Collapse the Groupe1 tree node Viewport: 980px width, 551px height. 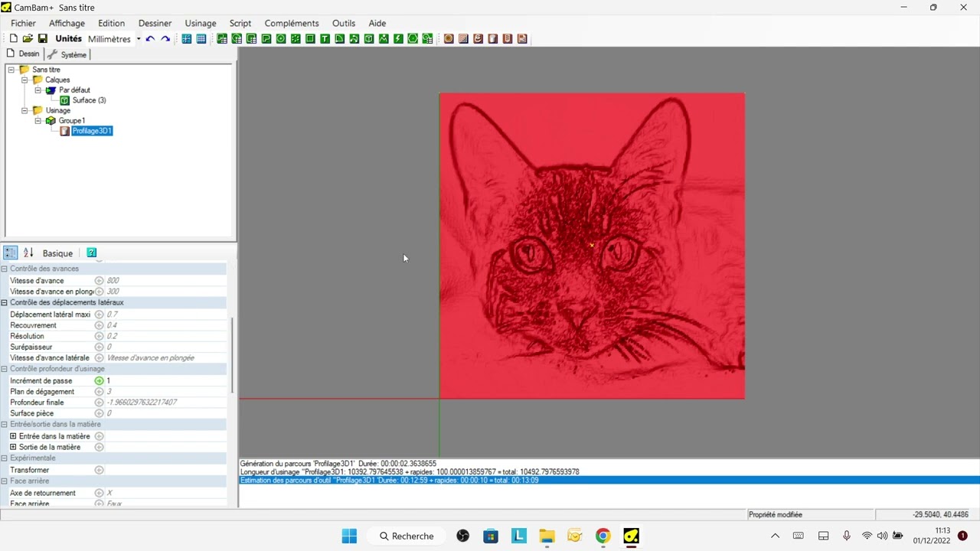(x=38, y=120)
